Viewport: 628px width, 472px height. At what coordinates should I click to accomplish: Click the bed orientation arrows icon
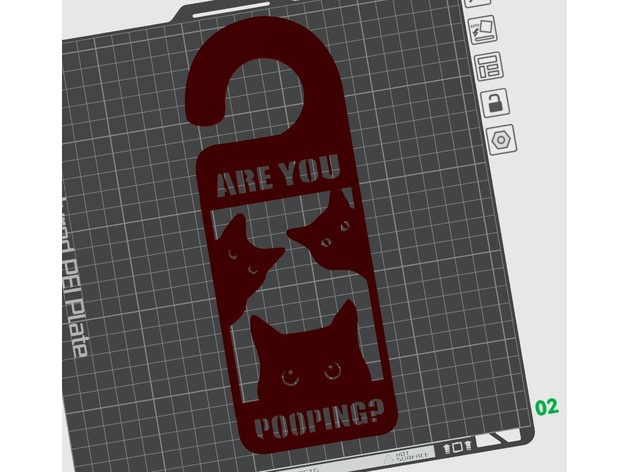click(x=458, y=446)
